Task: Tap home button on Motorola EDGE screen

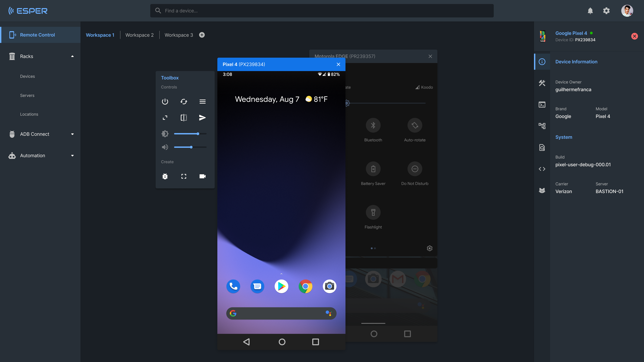Action: [x=374, y=334]
